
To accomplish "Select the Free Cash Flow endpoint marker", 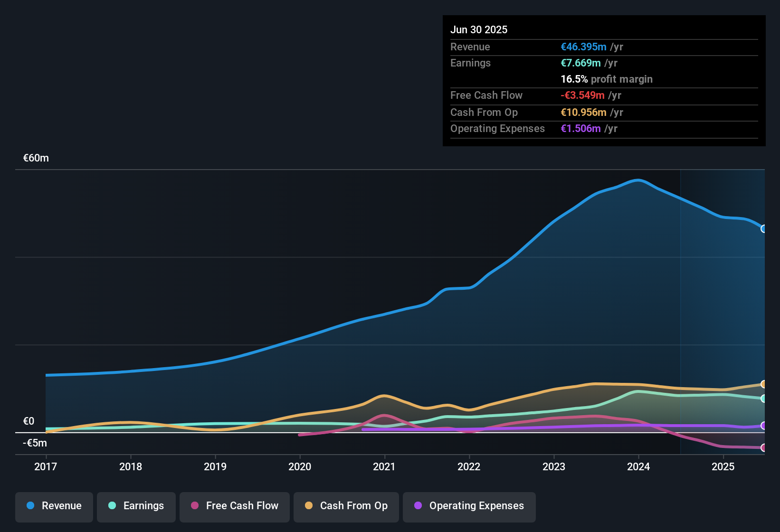I will click(x=764, y=447).
